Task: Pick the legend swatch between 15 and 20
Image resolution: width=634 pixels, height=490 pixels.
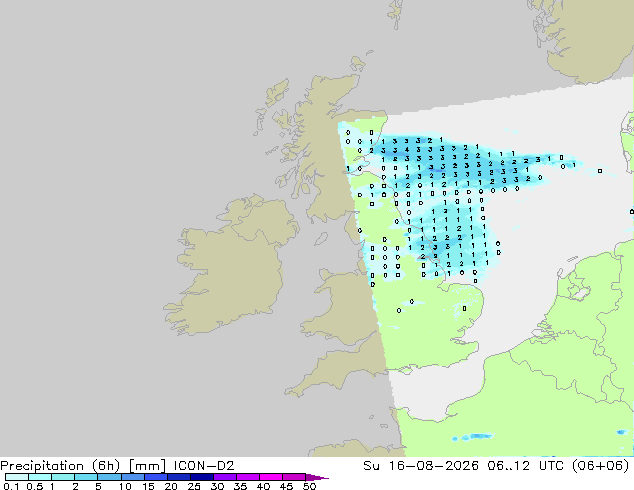Action: tap(156, 477)
